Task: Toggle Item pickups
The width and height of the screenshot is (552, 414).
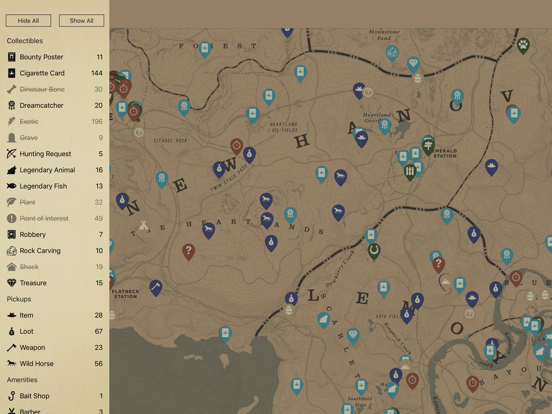Action: click(x=55, y=315)
